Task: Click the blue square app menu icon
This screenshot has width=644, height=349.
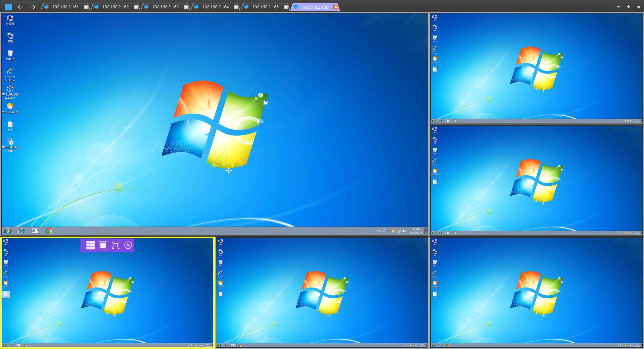Action: pos(8,7)
